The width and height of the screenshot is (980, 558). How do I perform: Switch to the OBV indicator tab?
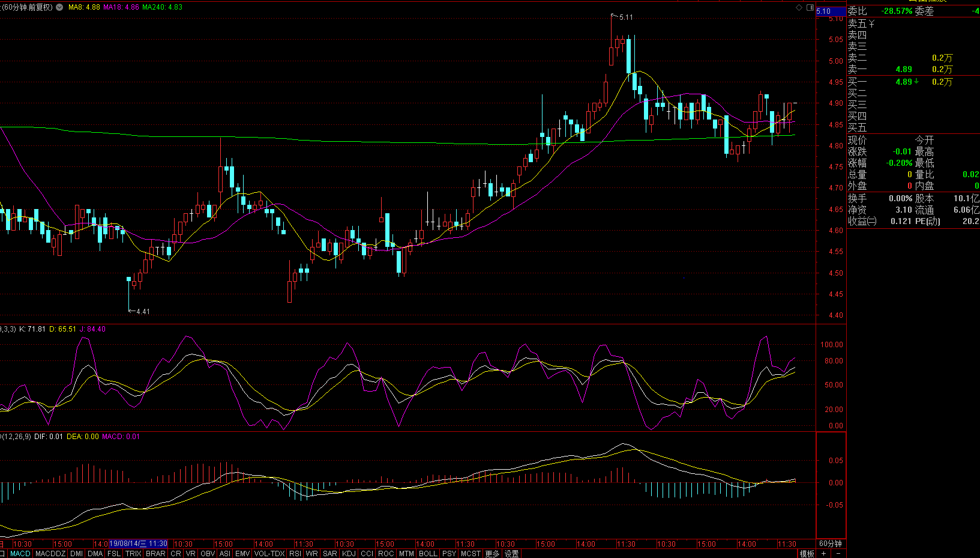tap(207, 554)
